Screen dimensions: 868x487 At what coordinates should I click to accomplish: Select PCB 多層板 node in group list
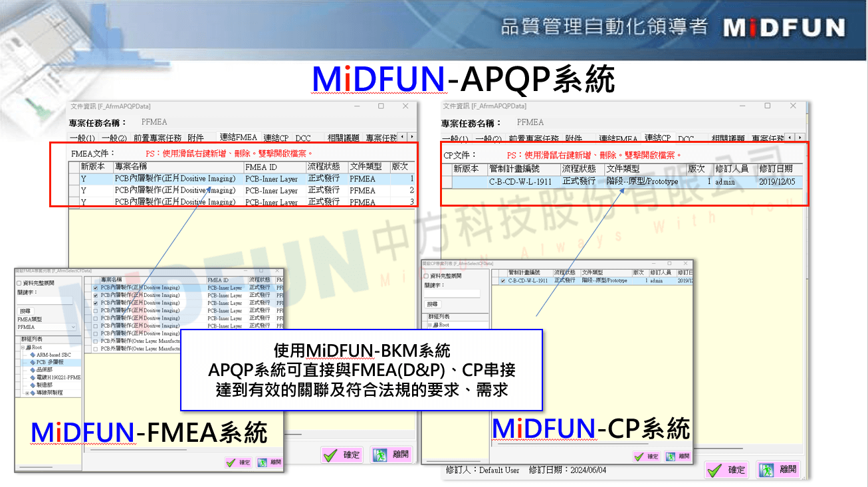point(51,362)
